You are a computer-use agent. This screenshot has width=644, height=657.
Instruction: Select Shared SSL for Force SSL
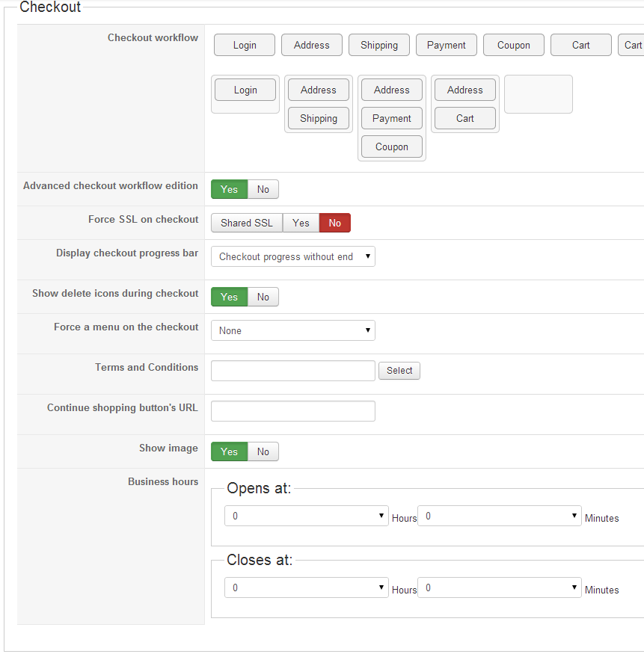(247, 223)
